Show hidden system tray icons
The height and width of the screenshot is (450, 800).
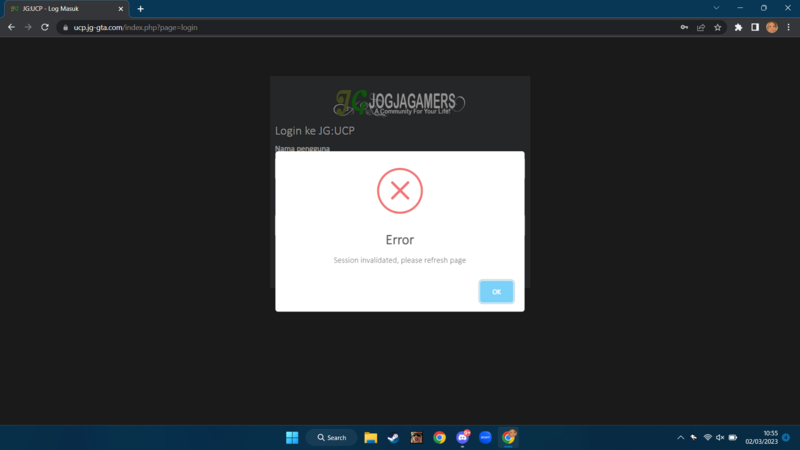[681, 437]
